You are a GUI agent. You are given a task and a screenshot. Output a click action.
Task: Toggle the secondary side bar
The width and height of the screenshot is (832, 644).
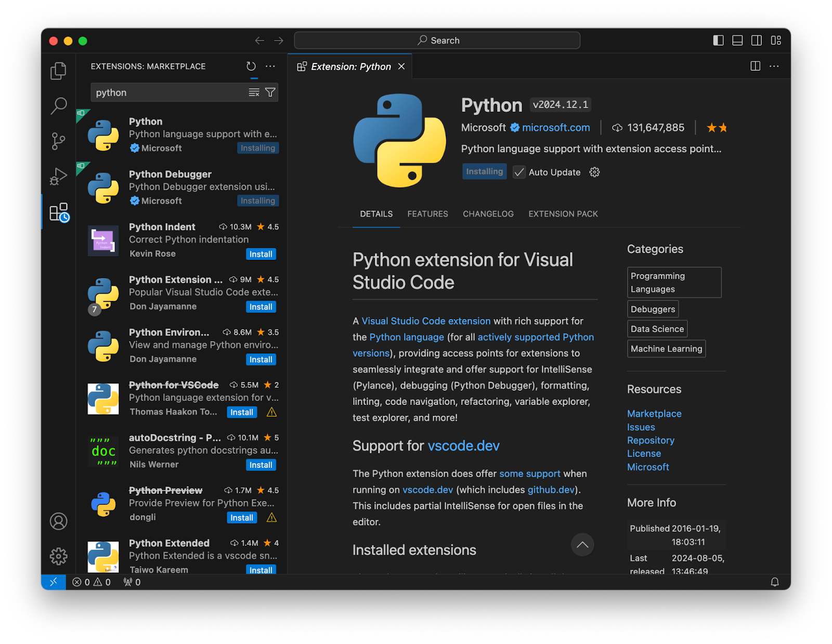pyautogui.click(x=757, y=41)
